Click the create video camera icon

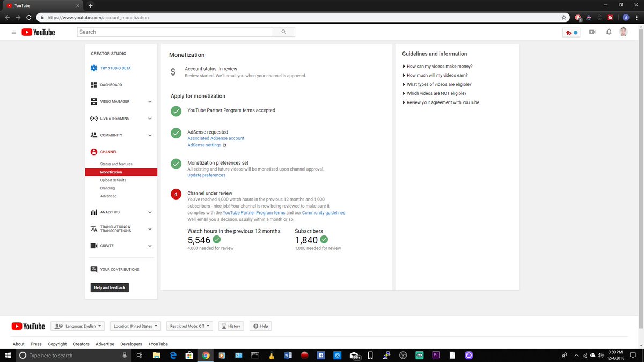(592, 32)
